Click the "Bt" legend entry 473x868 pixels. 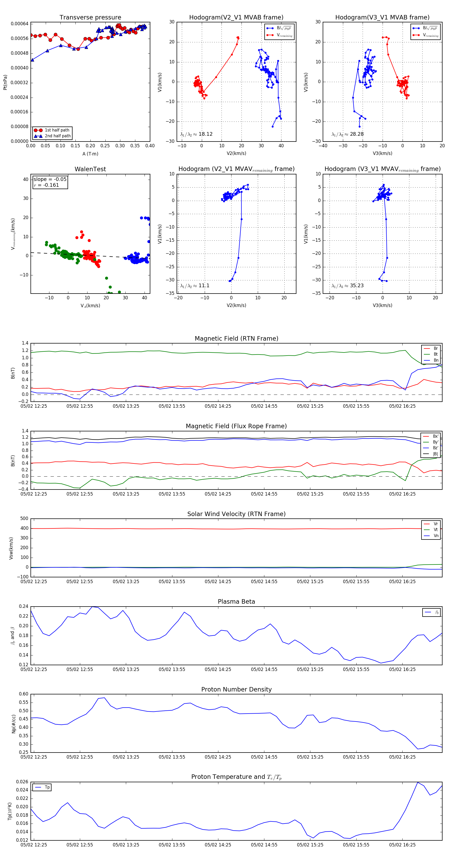(x=431, y=355)
